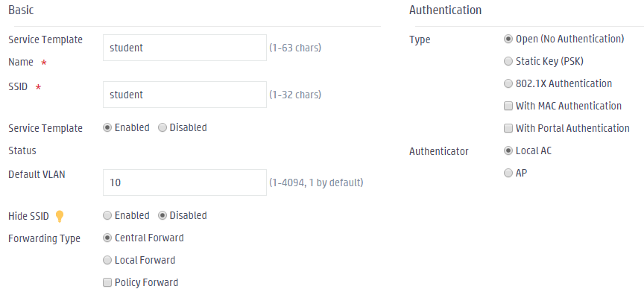
Task: Click the Default VLAN input box
Action: 185,182
